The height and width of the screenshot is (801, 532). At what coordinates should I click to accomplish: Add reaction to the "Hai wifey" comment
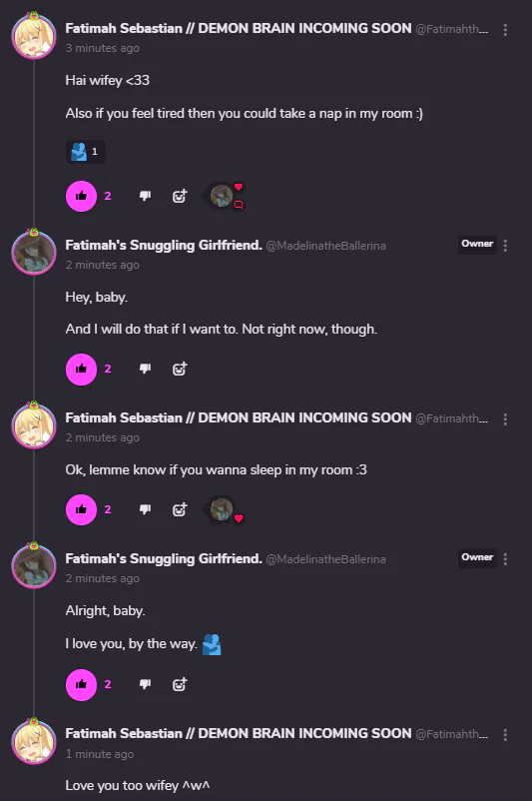(180, 196)
